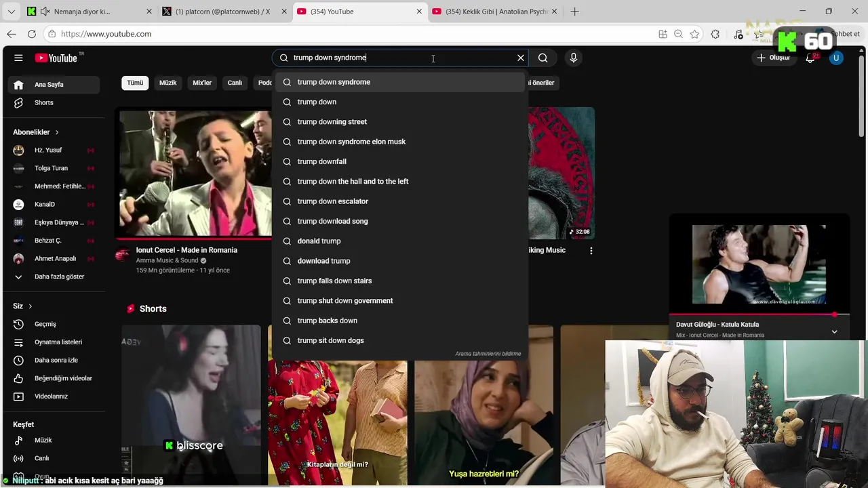
Task: Select the Canlı filter chip
Action: [235, 83]
